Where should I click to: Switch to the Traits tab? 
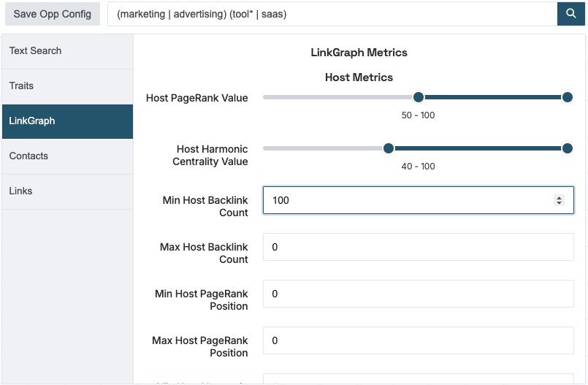coord(67,86)
